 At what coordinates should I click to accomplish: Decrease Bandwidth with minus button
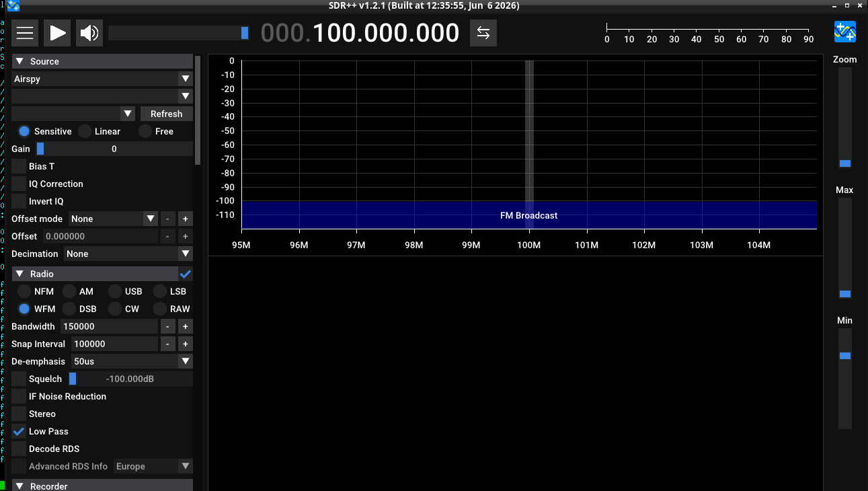click(x=168, y=326)
